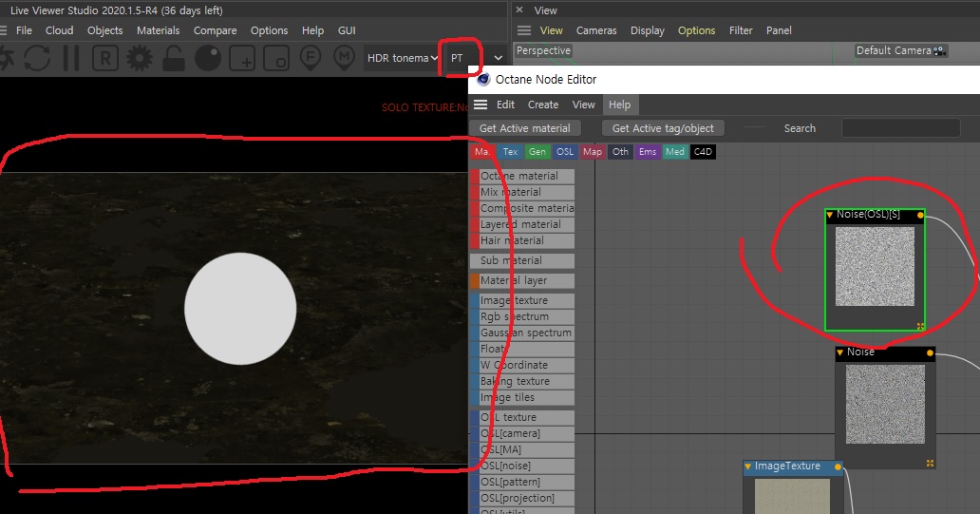Image resolution: width=980 pixels, height=514 pixels.
Task: Toggle the Med node filter
Action: coord(675,152)
